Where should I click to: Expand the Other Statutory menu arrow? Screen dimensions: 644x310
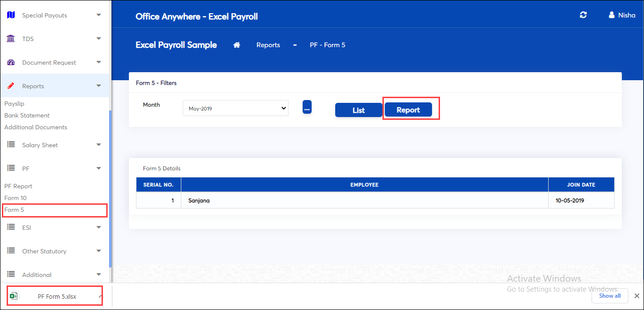[x=99, y=251]
